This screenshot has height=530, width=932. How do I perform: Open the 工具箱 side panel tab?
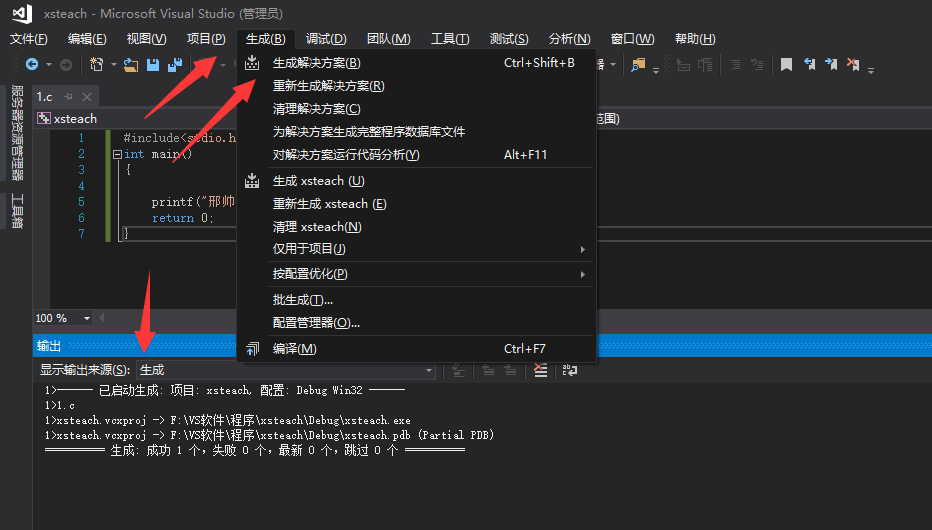(x=16, y=210)
